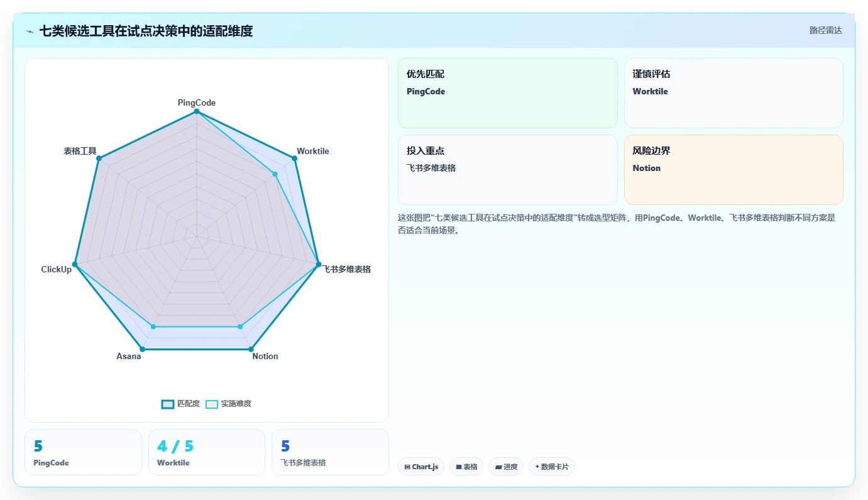This screenshot has height=500, width=868.
Task: Click the light 实施难度 point on Worktile axis
Action: tap(275, 174)
